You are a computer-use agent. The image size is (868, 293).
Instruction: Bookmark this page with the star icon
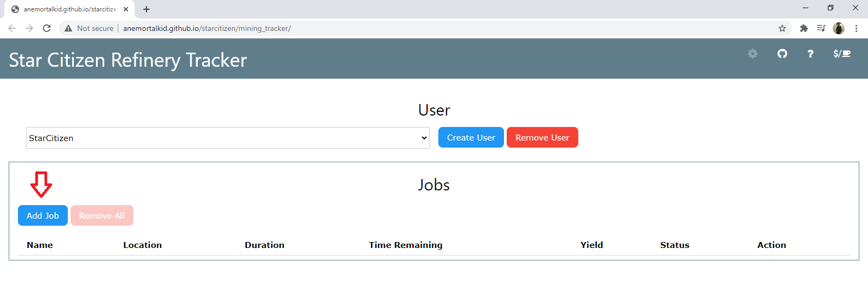coord(782,28)
